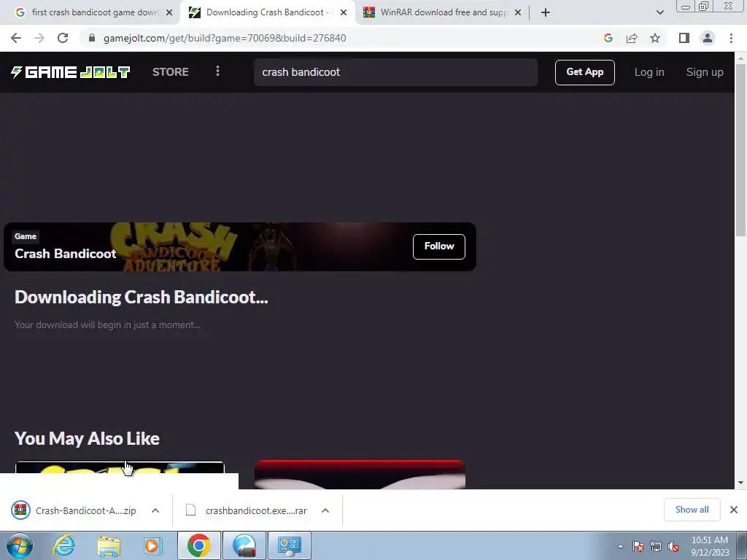Click the Google icon in address bar
Image resolution: width=747 pixels, height=560 pixels.
click(x=608, y=38)
